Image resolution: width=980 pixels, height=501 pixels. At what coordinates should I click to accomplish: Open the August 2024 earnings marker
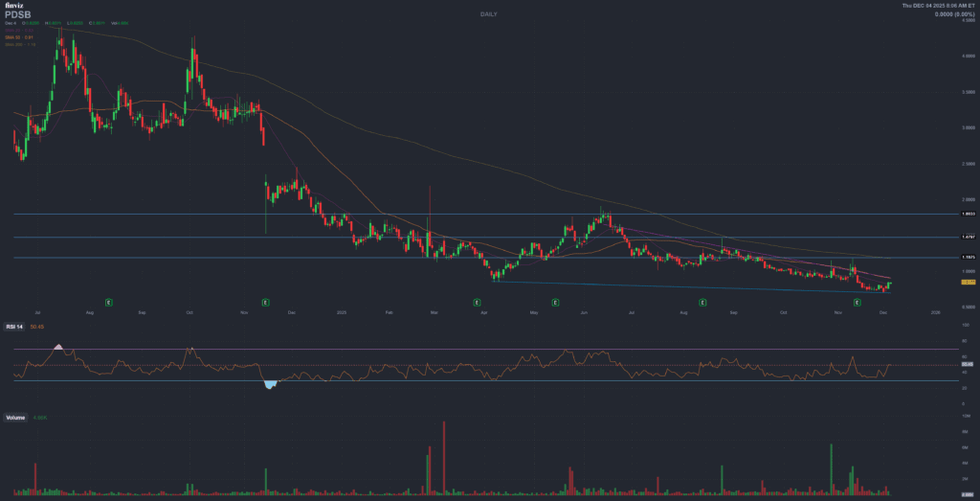pos(109,301)
